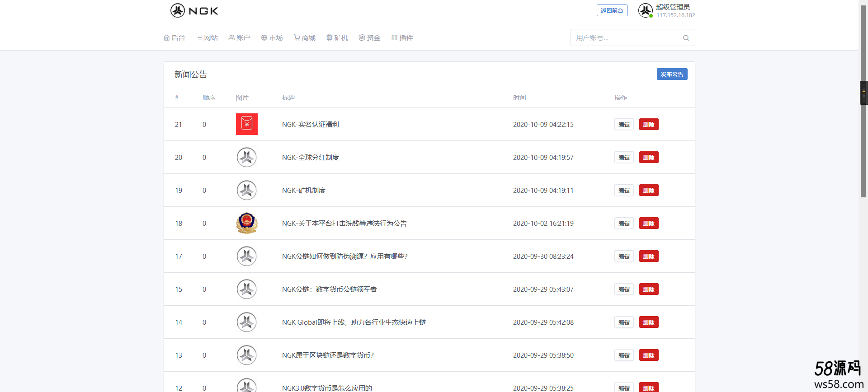Select title NGK-矿机制度

[304, 190]
